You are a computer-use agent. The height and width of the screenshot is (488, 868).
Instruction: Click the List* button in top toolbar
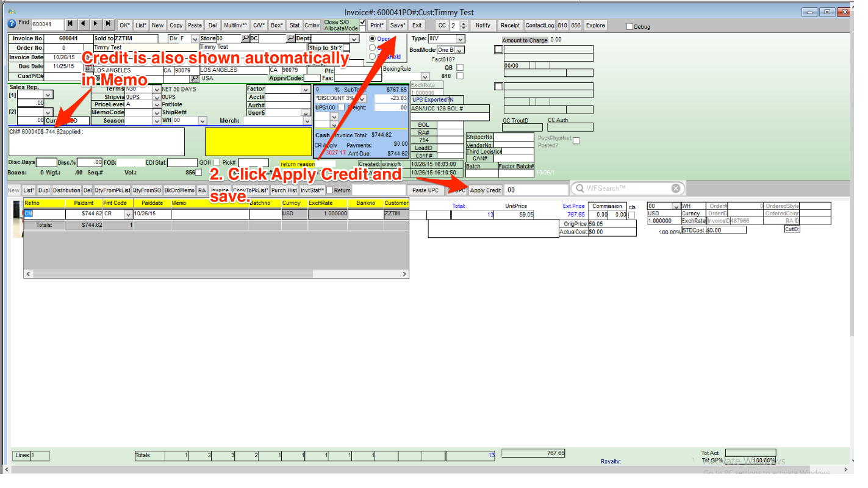[142, 25]
